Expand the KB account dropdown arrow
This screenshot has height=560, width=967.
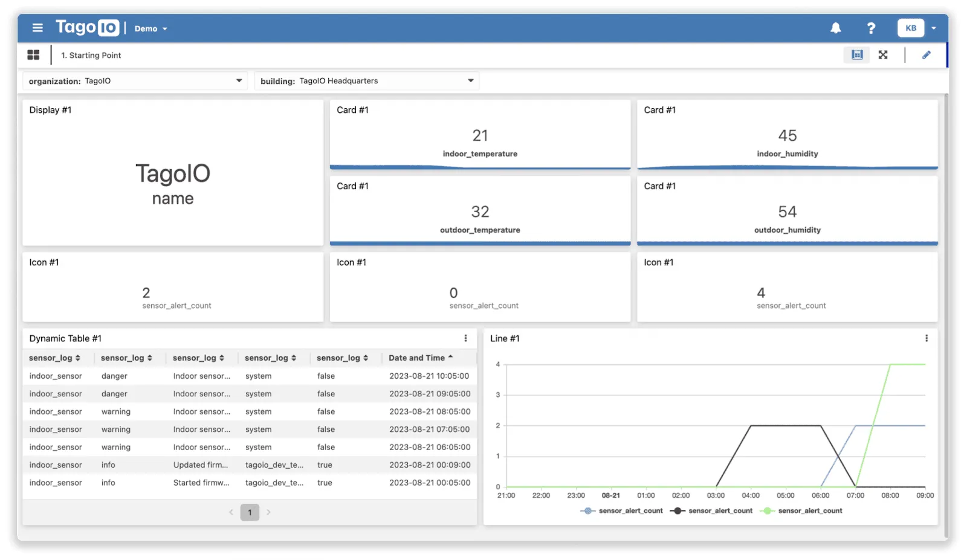[x=934, y=28]
